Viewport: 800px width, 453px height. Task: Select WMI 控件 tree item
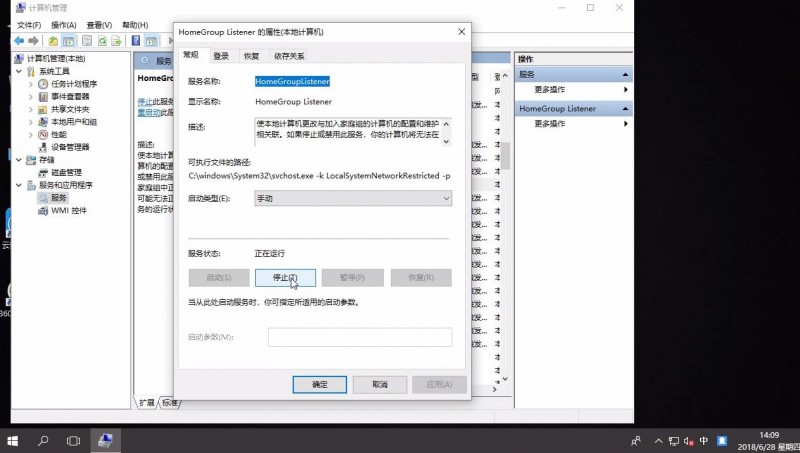(x=69, y=210)
